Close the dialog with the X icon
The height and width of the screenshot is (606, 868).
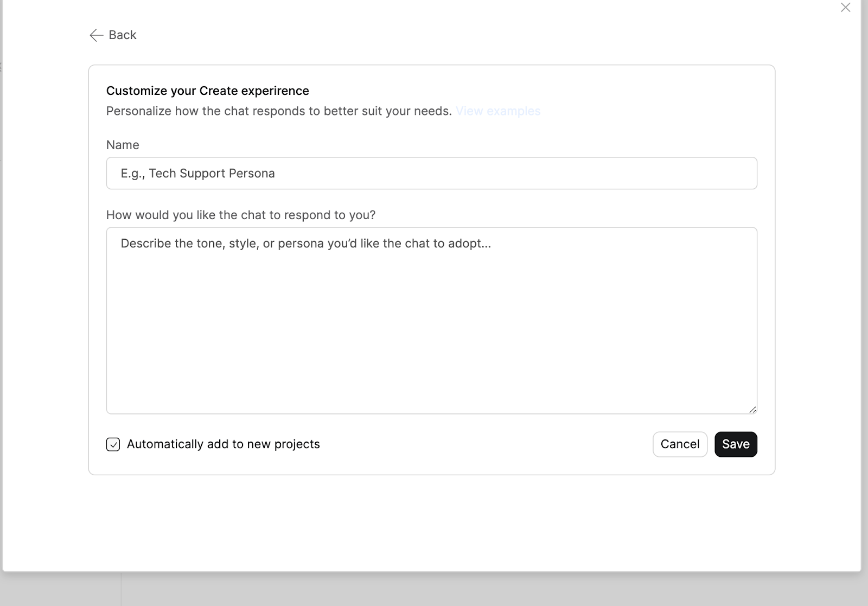[x=845, y=8]
